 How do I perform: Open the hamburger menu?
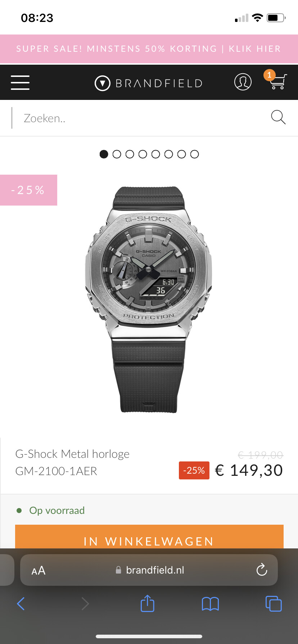20,83
